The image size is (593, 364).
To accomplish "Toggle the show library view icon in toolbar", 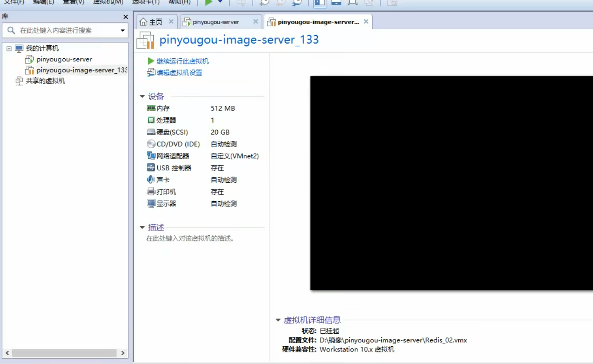I will [x=320, y=2].
